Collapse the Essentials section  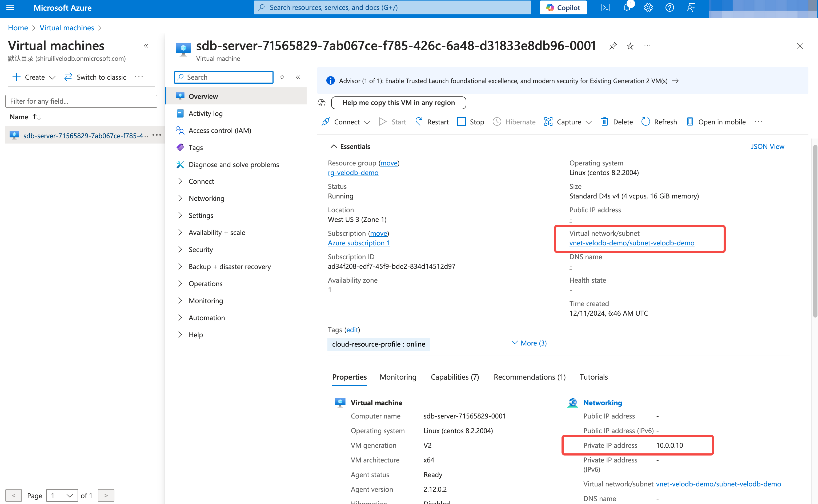pyautogui.click(x=350, y=146)
